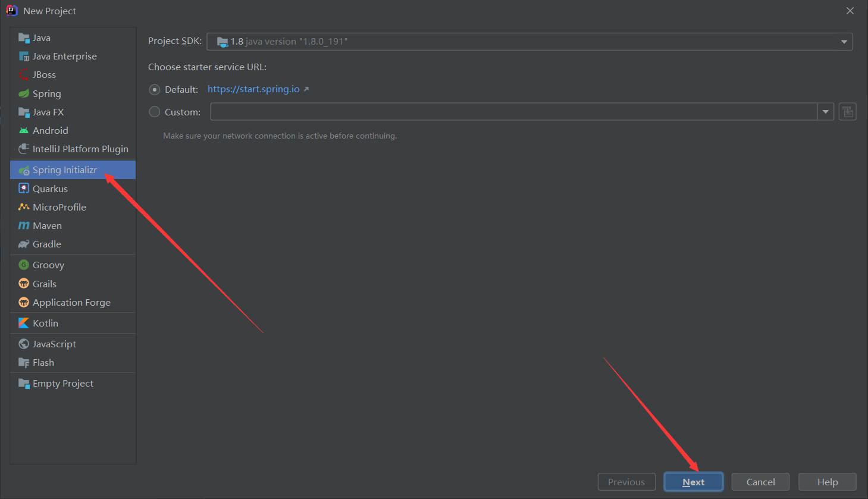Click the Spring label in list
The height and width of the screenshot is (499, 868).
click(x=47, y=94)
